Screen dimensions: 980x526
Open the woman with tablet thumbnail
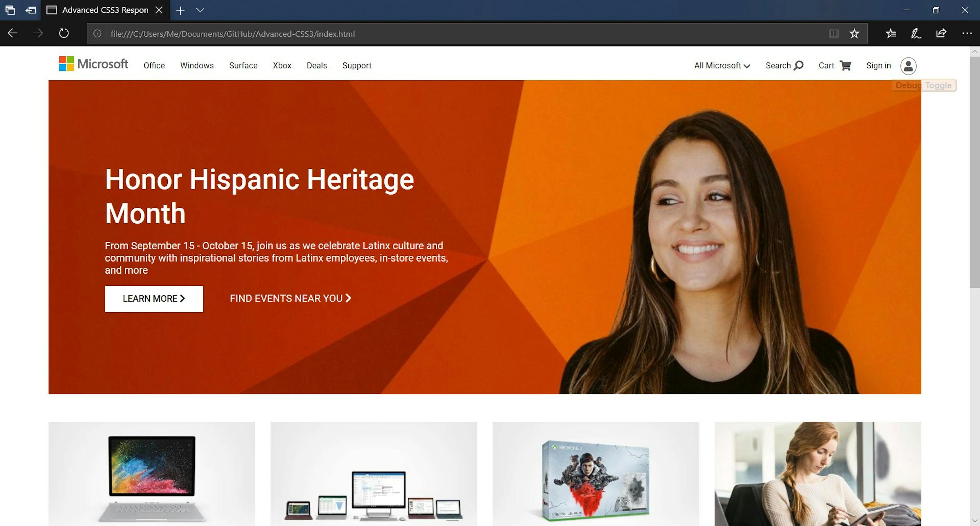click(817, 474)
